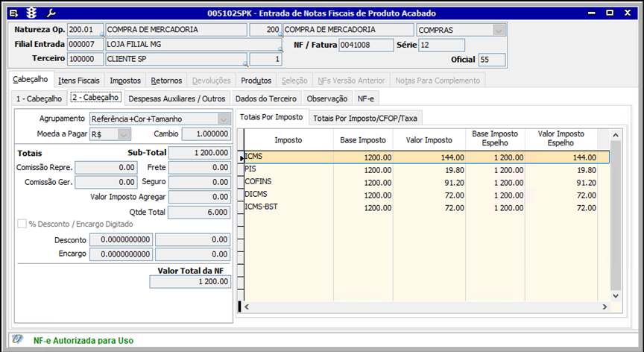
Task: Click the traffic light icon in title bar
Action: 31,13
